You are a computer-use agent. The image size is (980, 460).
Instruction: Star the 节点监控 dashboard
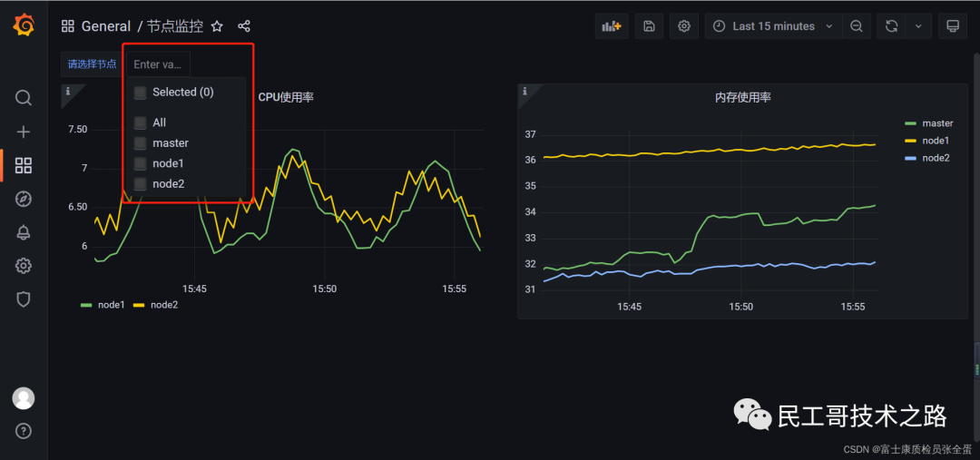click(x=217, y=26)
